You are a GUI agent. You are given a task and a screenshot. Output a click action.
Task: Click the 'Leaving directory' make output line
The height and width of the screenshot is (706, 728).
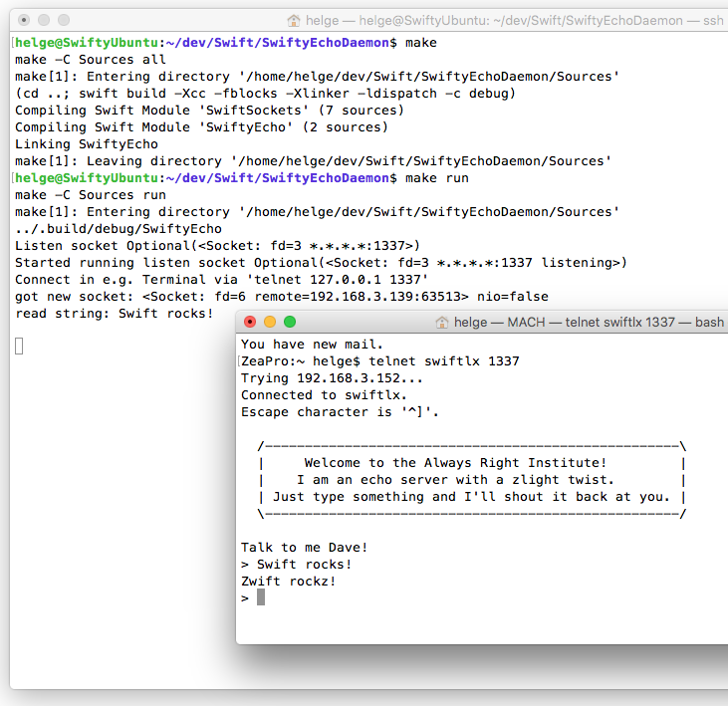click(x=314, y=161)
